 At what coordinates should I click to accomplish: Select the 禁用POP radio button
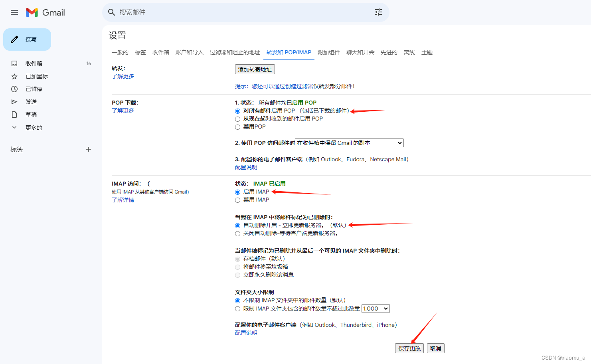click(x=238, y=127)
